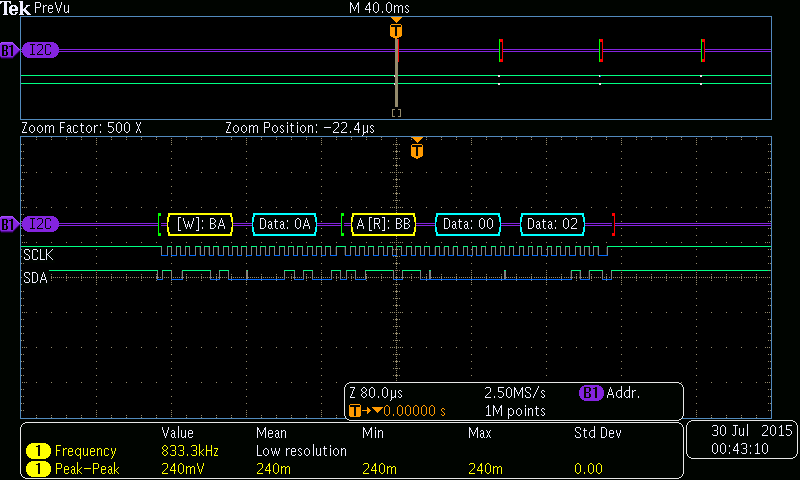Click the SCLK waveform label

(38, 255)
